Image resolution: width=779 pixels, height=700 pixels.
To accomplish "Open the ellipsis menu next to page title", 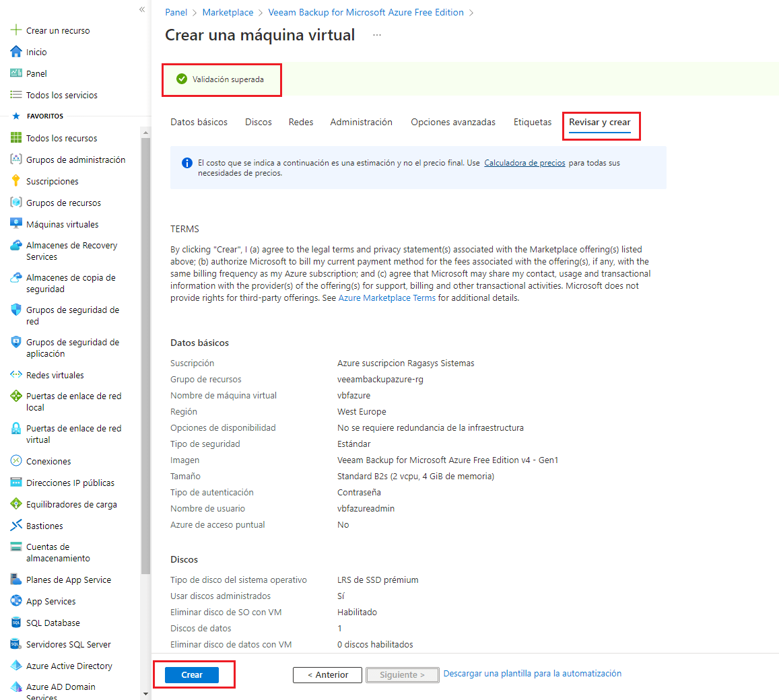I will [x=377, y=35].
